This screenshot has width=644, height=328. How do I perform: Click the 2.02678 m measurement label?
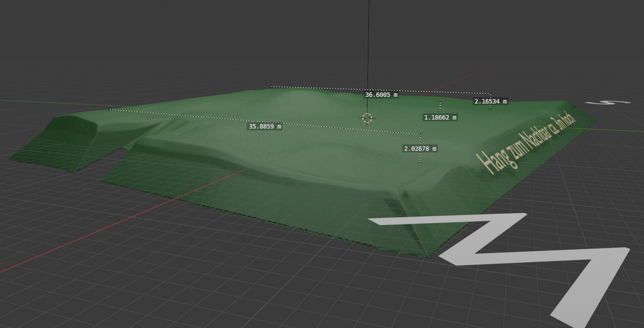[420, 149]
